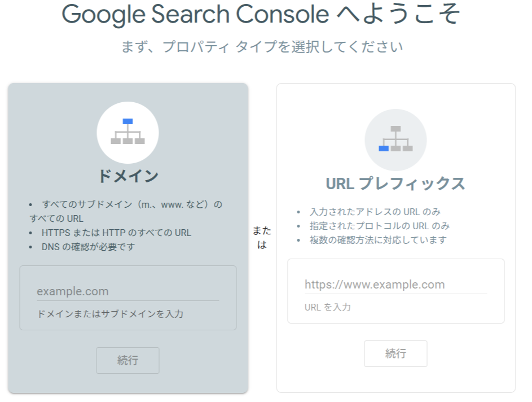Click the プロパティ タイプを選択してください subtitle
The height and width of the screenshot is (402, 532).
[x=262, y=46]
